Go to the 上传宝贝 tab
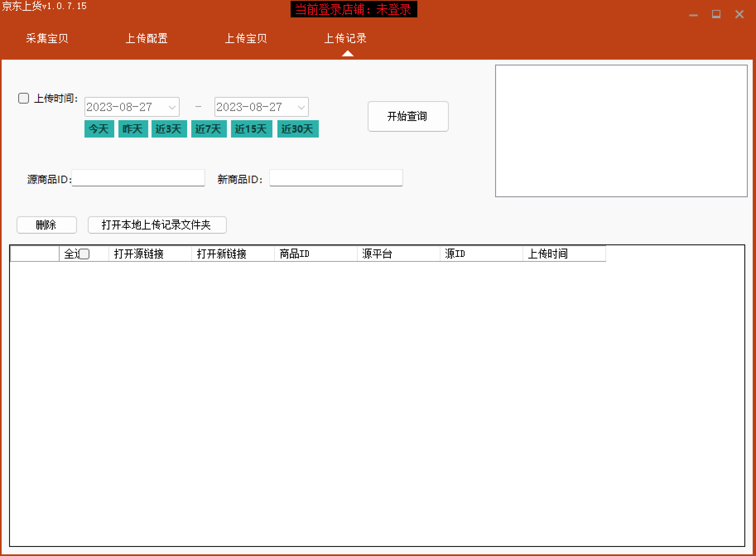756x556 pixels. click(x=246, y=39)
